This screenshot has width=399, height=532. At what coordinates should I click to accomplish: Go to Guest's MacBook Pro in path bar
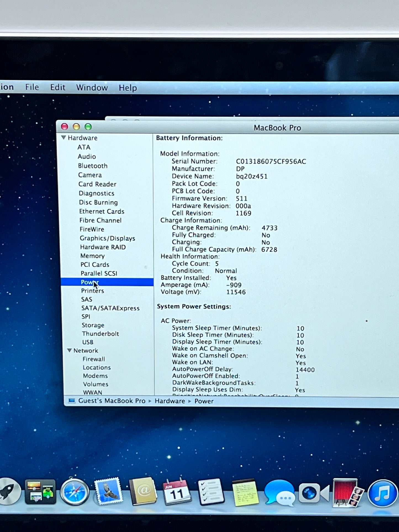pyautogui.click(x=112, y=401)
